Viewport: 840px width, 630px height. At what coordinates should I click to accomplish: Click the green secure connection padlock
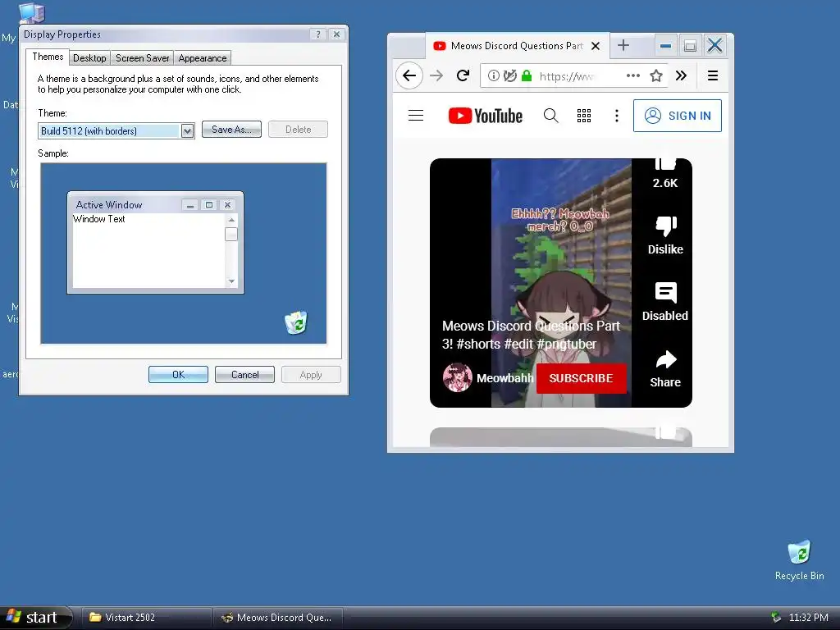[527, 75]
